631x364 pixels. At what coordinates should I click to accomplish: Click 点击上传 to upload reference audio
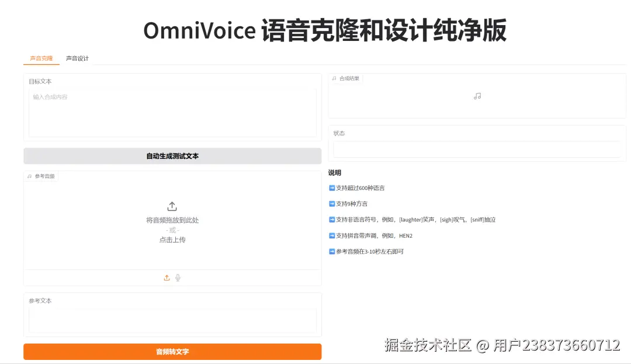pyautogui.click(x=172, y=240)
